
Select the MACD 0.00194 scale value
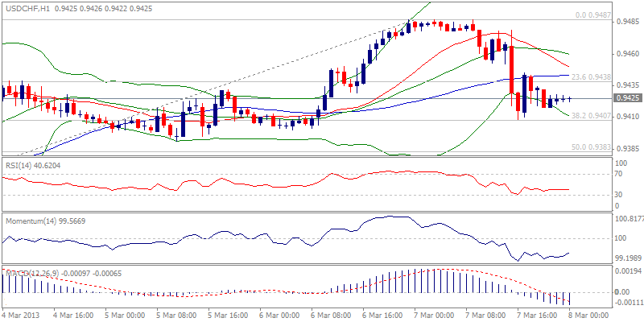627,271
